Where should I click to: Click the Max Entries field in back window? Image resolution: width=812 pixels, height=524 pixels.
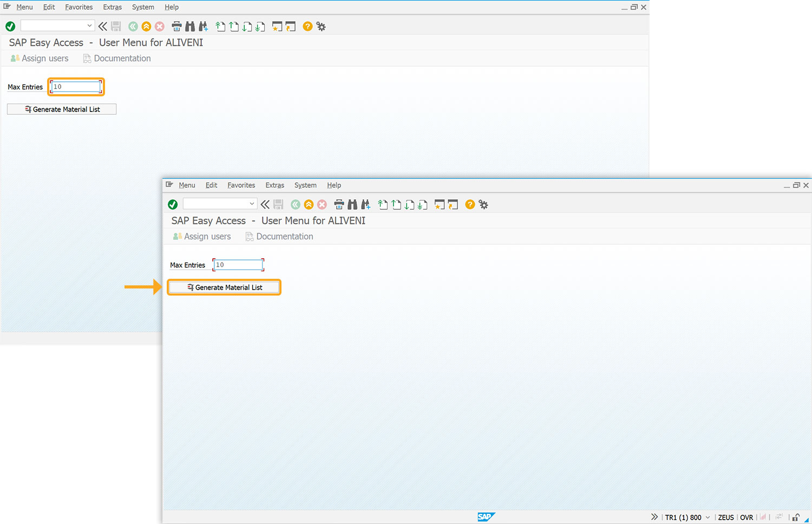[76, 87]
